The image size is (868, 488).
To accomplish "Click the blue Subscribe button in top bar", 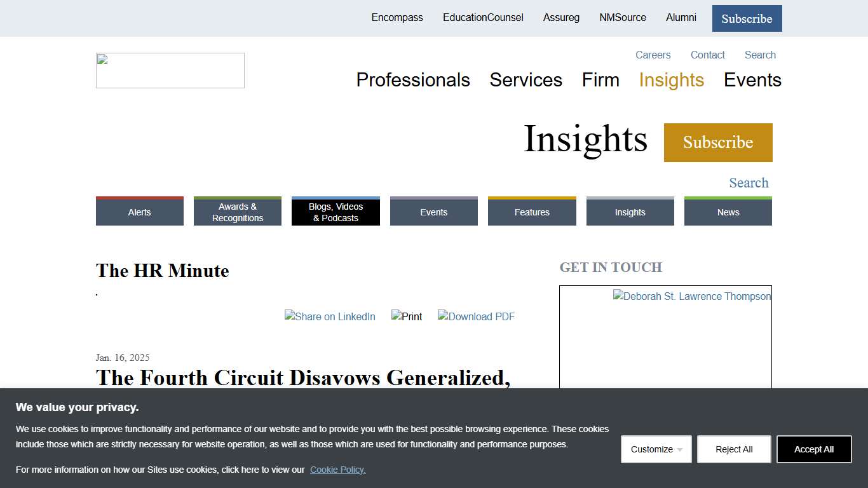I will coord(747,18).
